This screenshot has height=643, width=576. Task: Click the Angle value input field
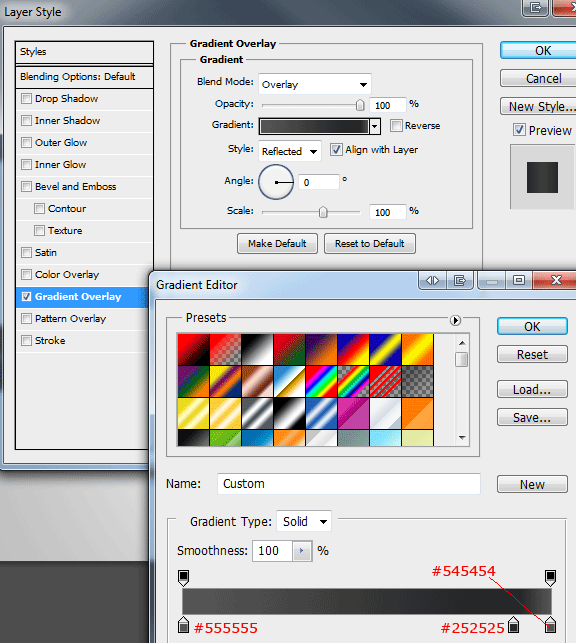pyautogui.click(x=319, y=182)
